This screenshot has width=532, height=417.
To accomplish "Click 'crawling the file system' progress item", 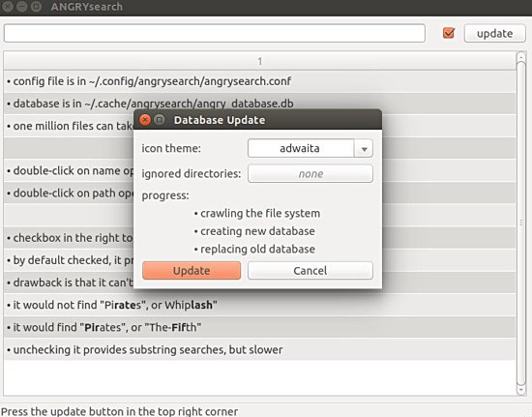I will click(257, 214).
